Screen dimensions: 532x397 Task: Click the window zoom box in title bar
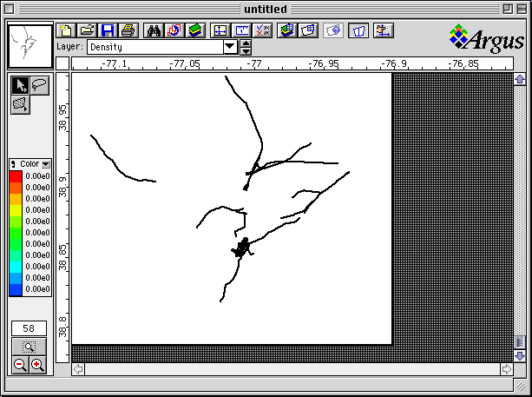[508, 10]
